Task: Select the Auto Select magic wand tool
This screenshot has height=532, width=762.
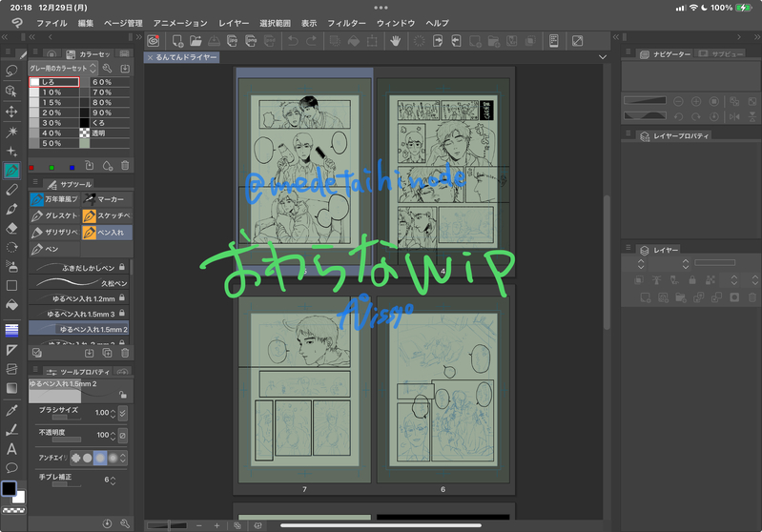Action: (x=11, y=132)
